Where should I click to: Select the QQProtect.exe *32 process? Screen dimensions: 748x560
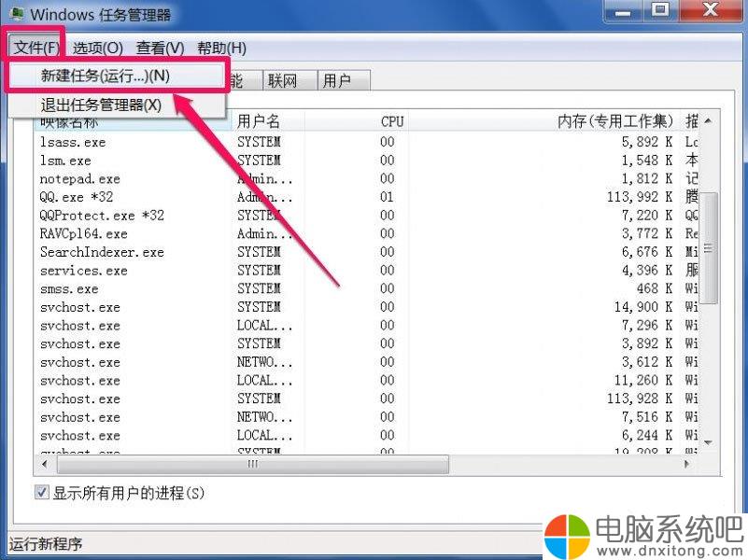[367, 216]
